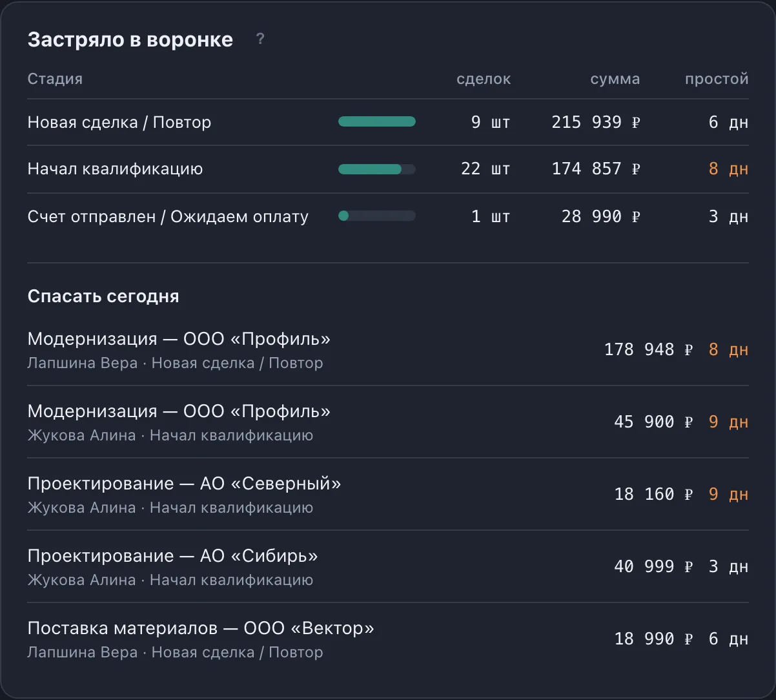Open the help question mark icon
The width and height of the screenshot is (776, 700).
260,39
